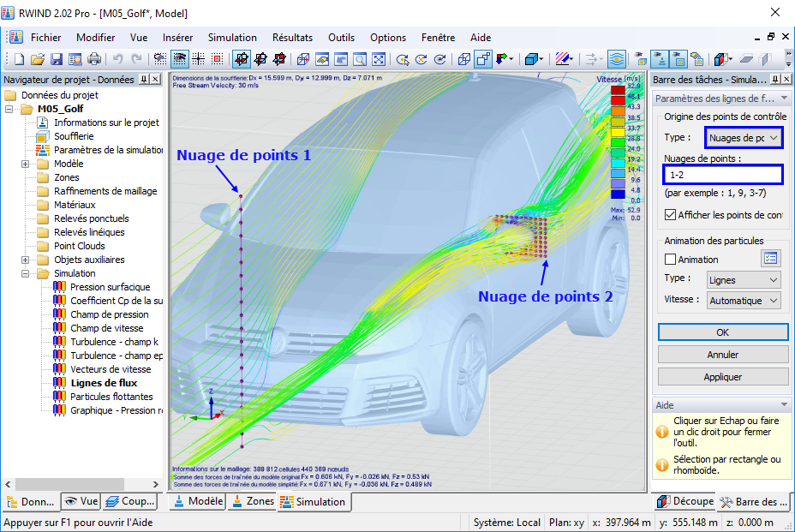Switch to the Découpe tab
795x532 pixels.
[685, 501]
